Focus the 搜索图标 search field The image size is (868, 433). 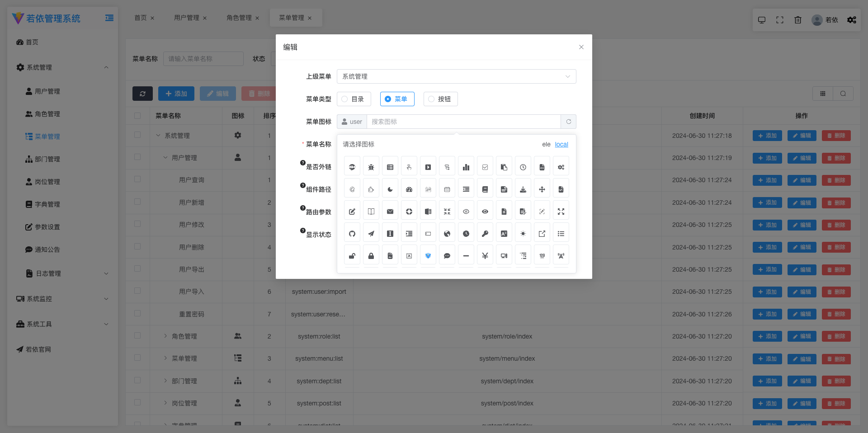point(463,122)
